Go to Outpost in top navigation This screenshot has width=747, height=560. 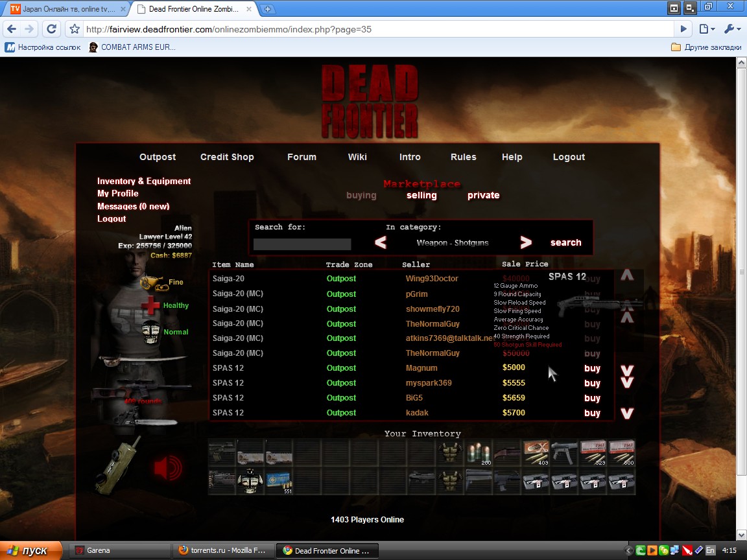click(158, 157)
